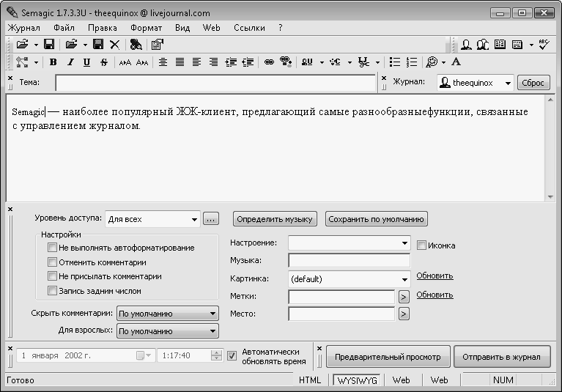This screenshot has width=562, height=392.
Task: Open a saved entry with the folder icon
Action: 22,45
